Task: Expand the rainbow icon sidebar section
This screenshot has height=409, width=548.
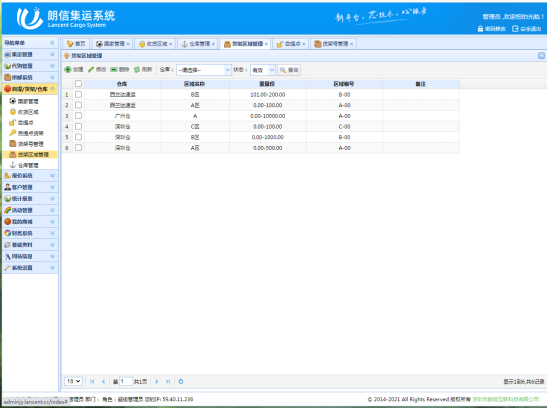Action: pos(30,210)
